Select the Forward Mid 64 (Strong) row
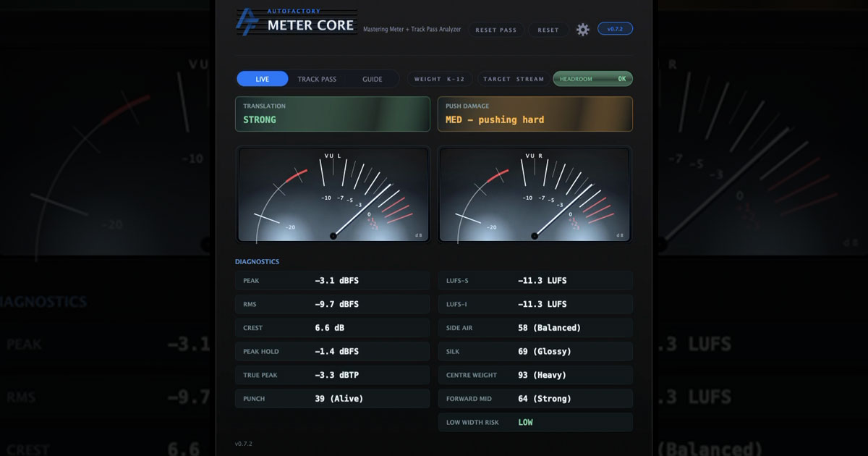Viewport: 868px width, 456px height. tap(535, 399)
